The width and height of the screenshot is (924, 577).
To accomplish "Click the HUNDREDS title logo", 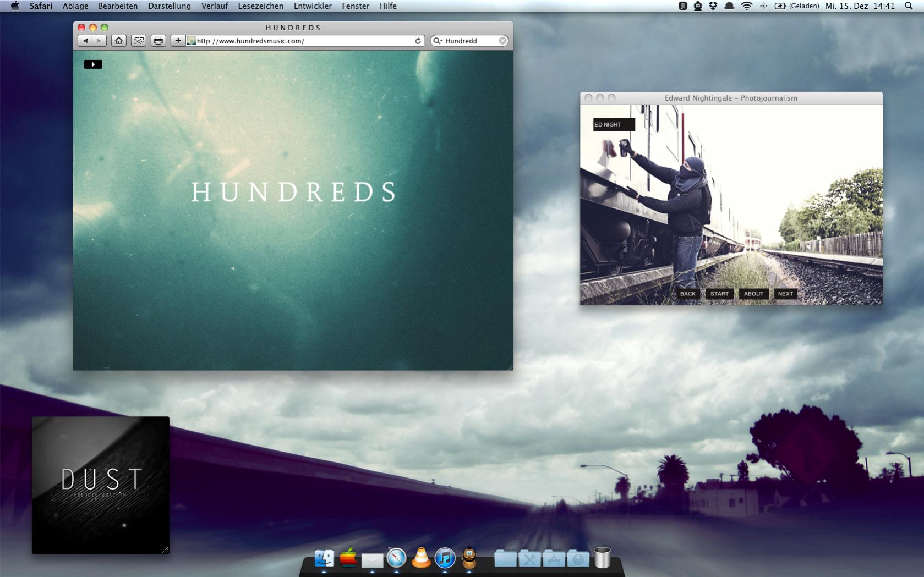I will pyautogui.click(x=293, y=192).
